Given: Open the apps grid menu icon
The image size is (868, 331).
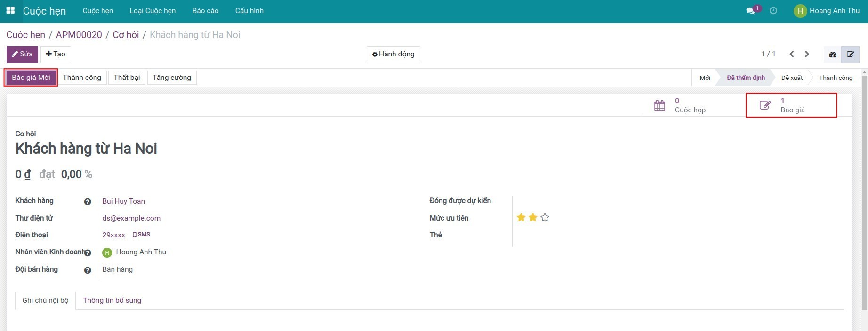Looking at the screenshot, I should 10,10.
